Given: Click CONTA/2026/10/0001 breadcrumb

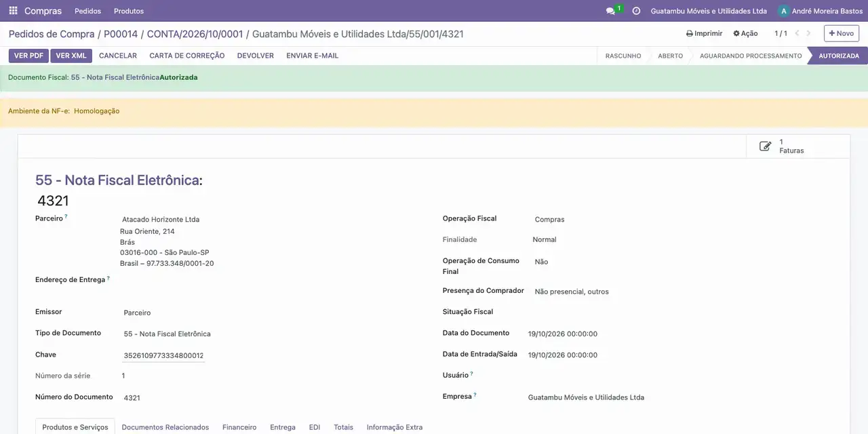Looking at the screenshot, I should (195, 33).
